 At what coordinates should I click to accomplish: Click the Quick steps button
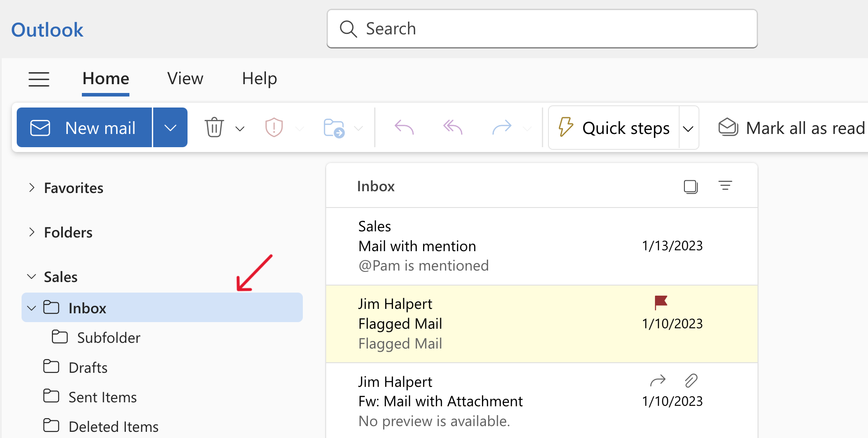pos(614,128)
